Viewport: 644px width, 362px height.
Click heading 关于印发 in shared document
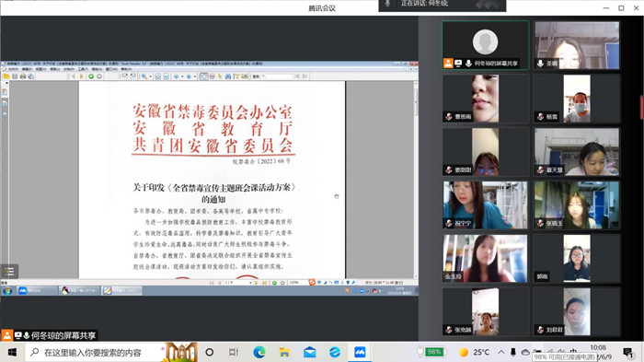(x=148, y=188)
